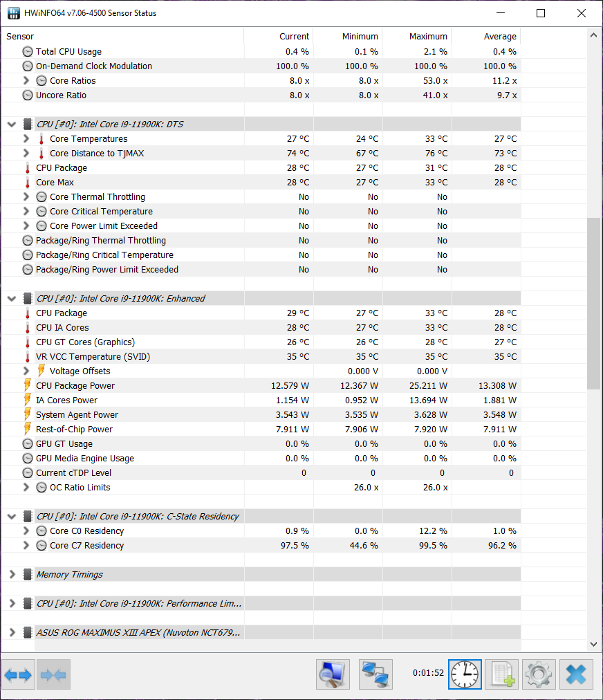Click the thermometer icon beside Core Max
The height and width of the screenshot is (700, 603).
[x=27, y=183]
